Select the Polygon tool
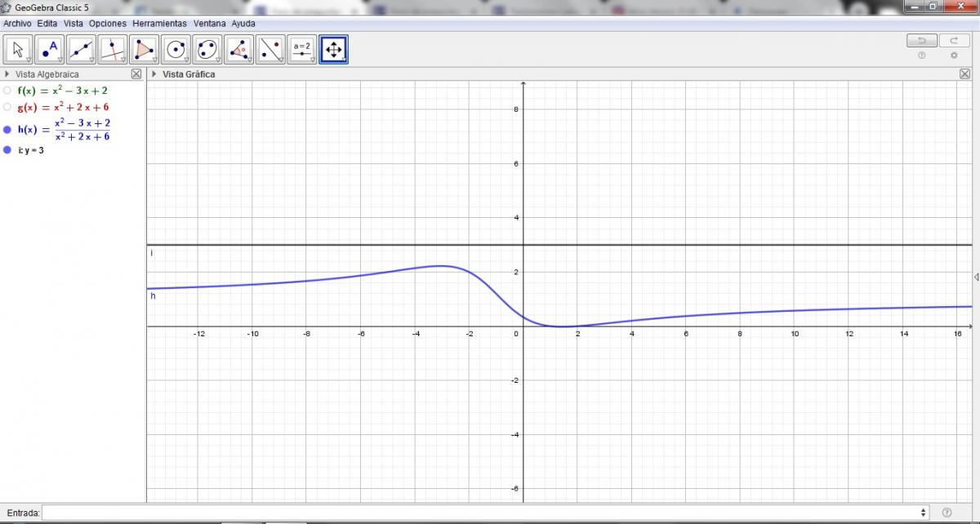Image resolution: width=980 pixels, height=524 pixels. point(145,50)
